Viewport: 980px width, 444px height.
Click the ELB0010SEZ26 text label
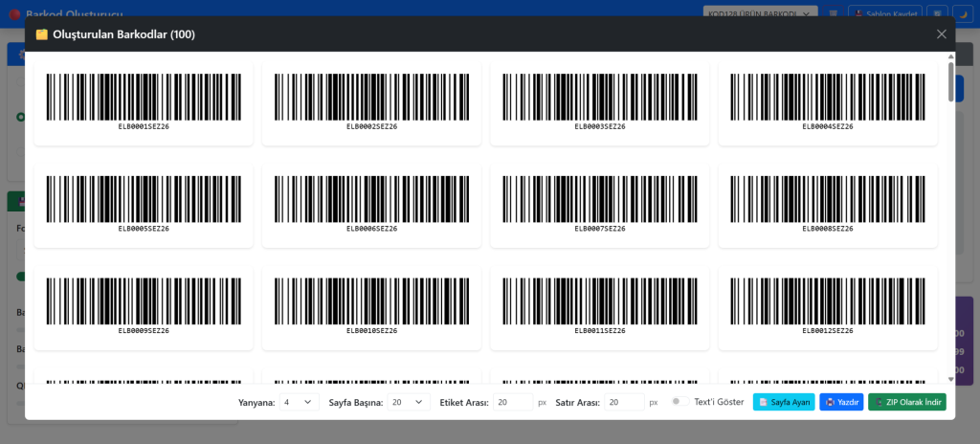coord(372,330)
